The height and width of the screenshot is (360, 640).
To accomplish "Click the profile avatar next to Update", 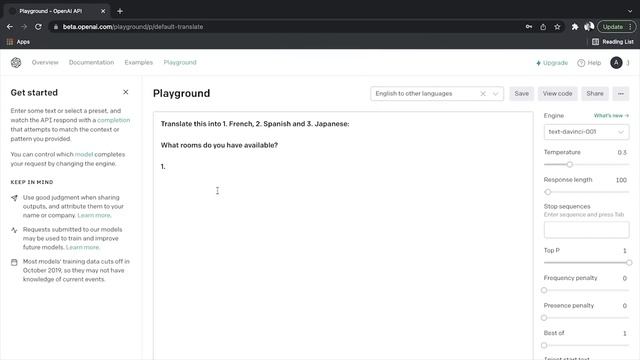I will click(589, 27).
